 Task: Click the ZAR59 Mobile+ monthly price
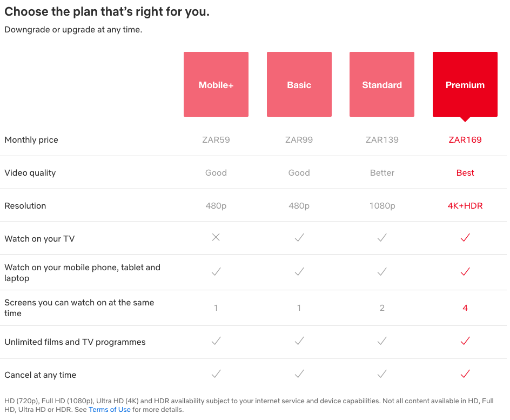click(x=216, y=139)
